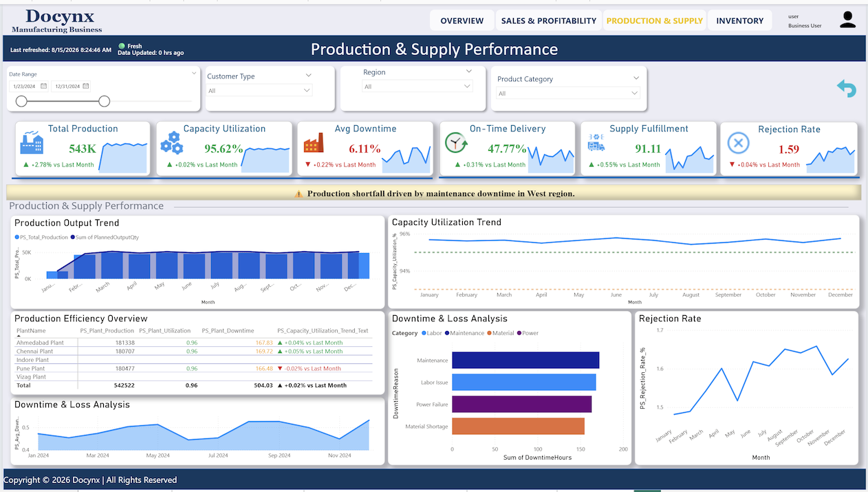Click the factory icon on Total Production card
Viewport: 868px width, 492px height.
click(32, 142)
